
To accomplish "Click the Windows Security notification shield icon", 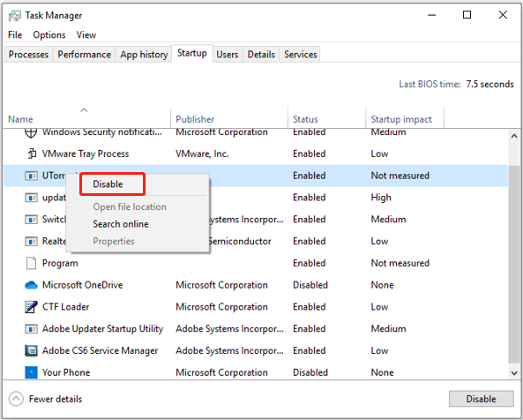I will [x=31, y=132].
